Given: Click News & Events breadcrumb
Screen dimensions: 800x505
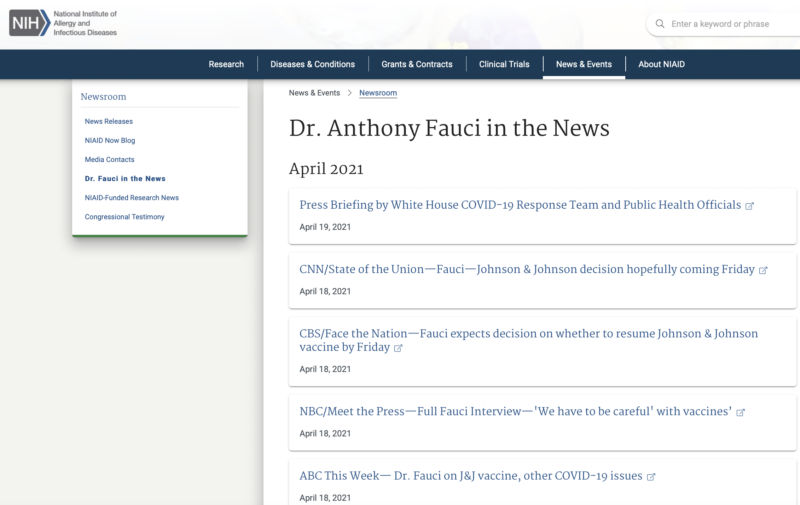Looking at the screenshot, I should coord(314,93).
